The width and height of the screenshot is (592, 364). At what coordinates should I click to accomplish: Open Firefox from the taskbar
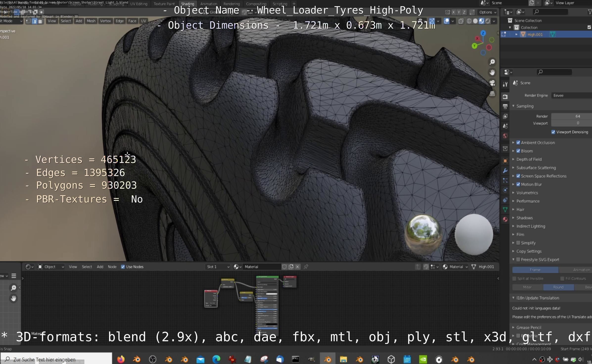(x=121, y=359)
